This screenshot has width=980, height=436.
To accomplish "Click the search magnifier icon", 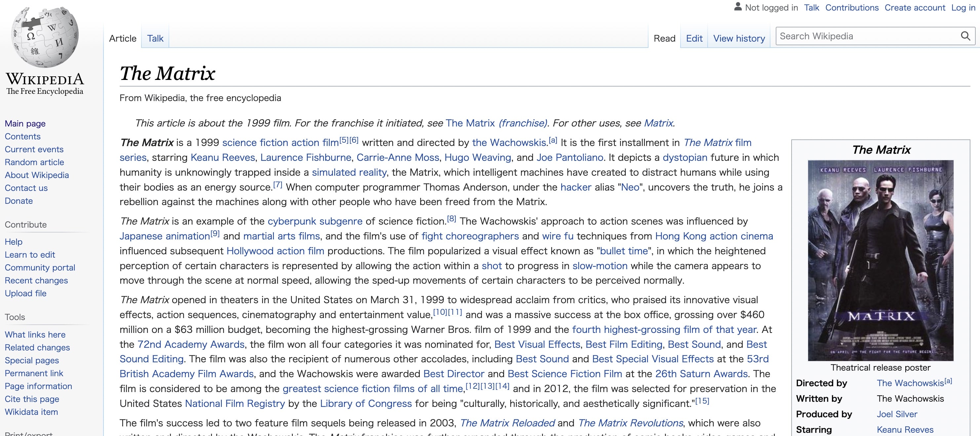I will 965,36.
